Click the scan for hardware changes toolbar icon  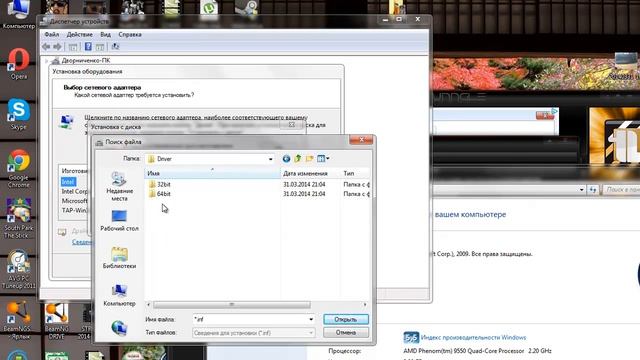tap(116, 47)
